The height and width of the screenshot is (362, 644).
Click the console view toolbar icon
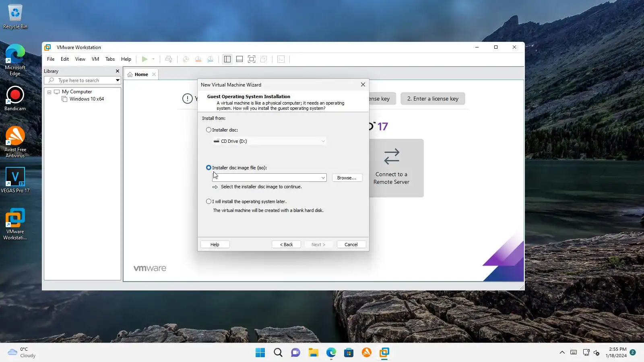pos(281,59)
